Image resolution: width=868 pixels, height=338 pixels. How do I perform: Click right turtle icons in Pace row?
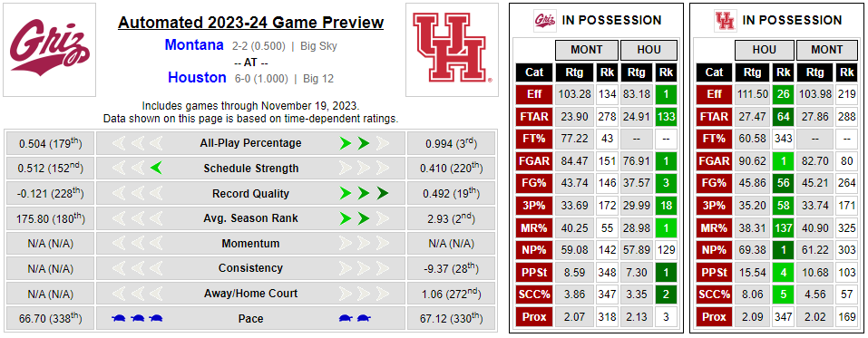coord(353,319)
